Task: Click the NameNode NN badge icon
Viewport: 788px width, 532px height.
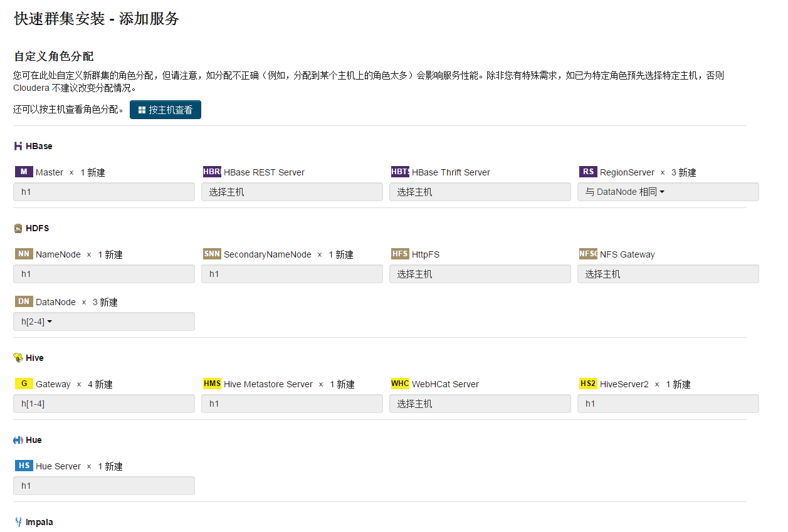Action: coord(24,254)
